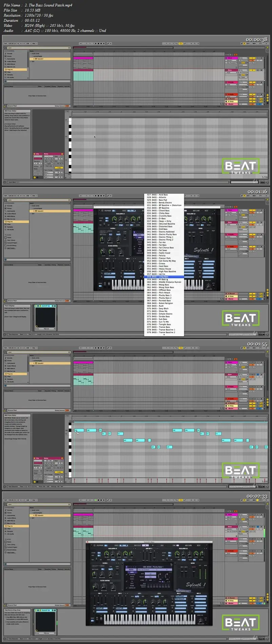Image resolution: width=272 pixels, height=644 pixels.
Task: Click Add Folder... in 00:01:16 frame browser
Action: tap(11, 248)
